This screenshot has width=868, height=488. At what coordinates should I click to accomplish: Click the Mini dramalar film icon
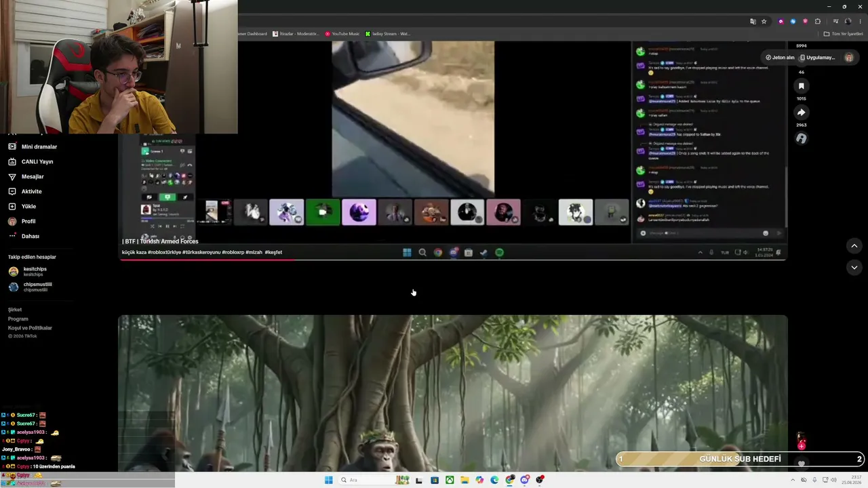tap(12, 146)
